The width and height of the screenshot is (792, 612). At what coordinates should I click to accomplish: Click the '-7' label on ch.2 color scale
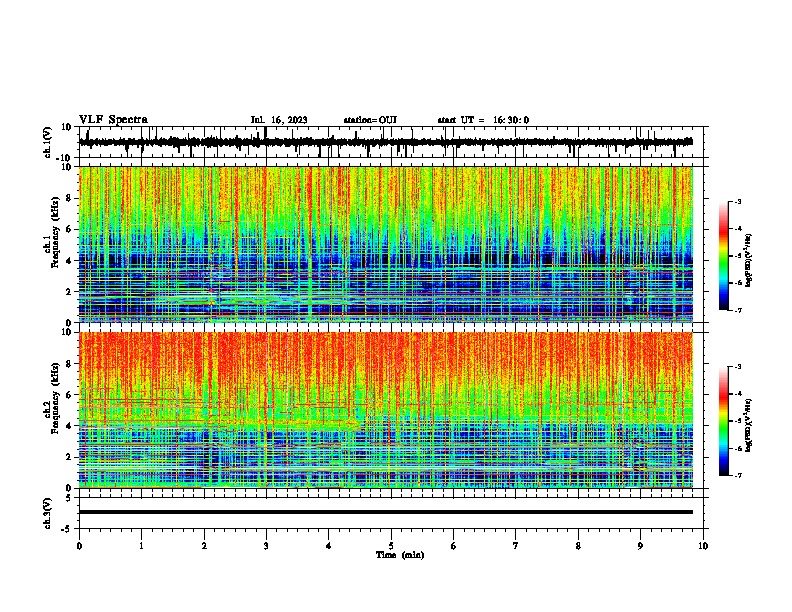[x=737, y=476]
